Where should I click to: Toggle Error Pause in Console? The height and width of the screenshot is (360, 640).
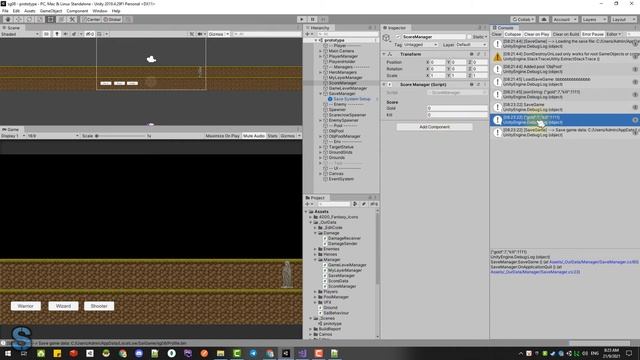point(593,34)
